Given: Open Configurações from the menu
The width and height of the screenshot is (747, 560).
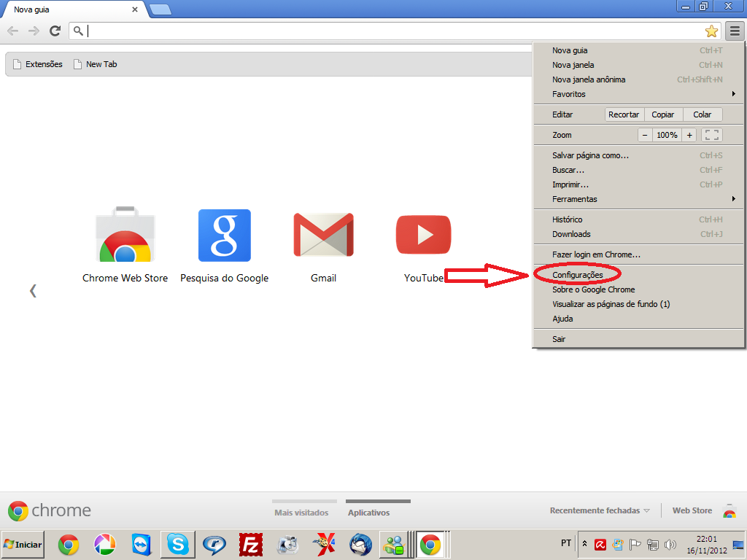Looking at the screenshot, I should [638, 275].
